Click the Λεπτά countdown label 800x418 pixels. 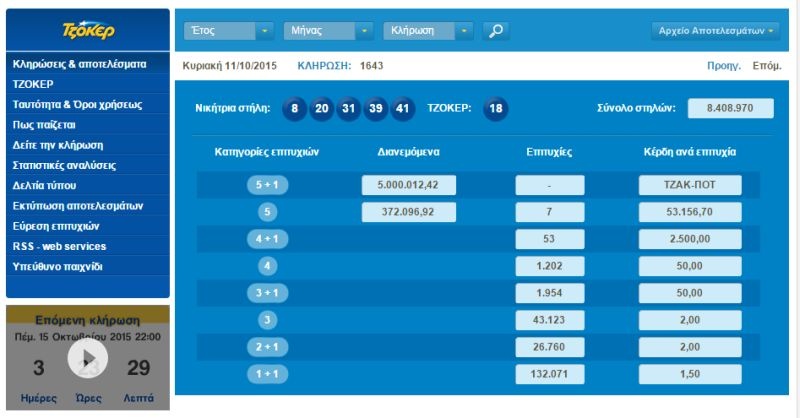tap(138, 398)
